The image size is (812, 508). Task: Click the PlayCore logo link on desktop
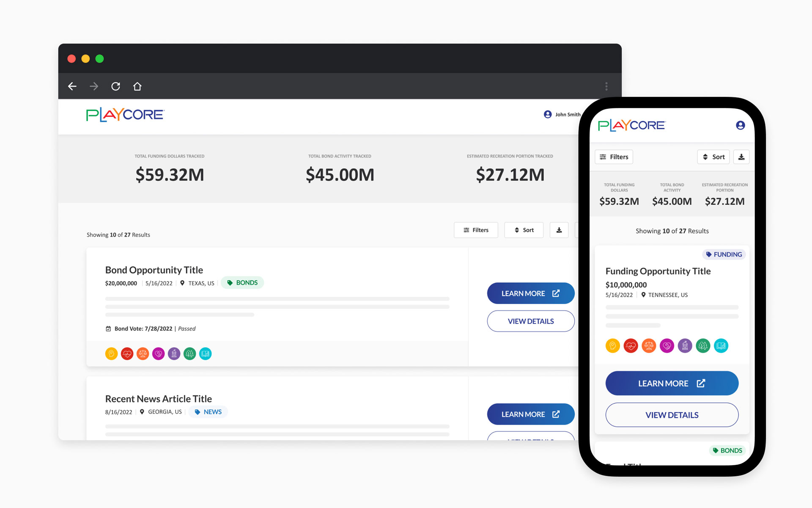point(123,116)
